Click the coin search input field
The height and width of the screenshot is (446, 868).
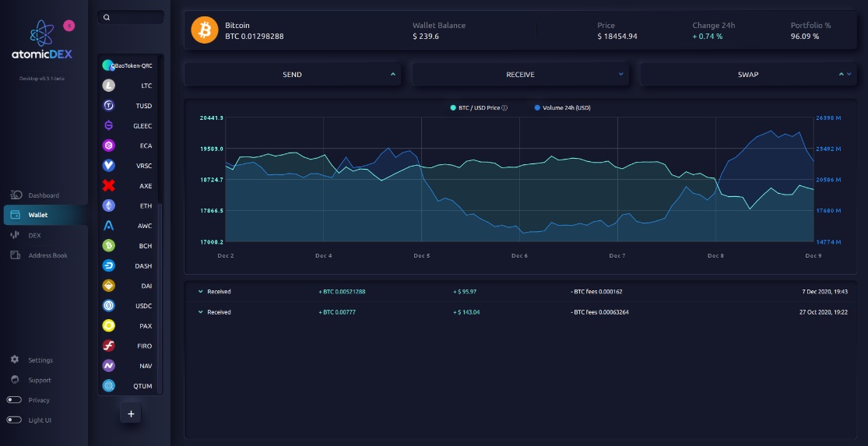[131, 17]
